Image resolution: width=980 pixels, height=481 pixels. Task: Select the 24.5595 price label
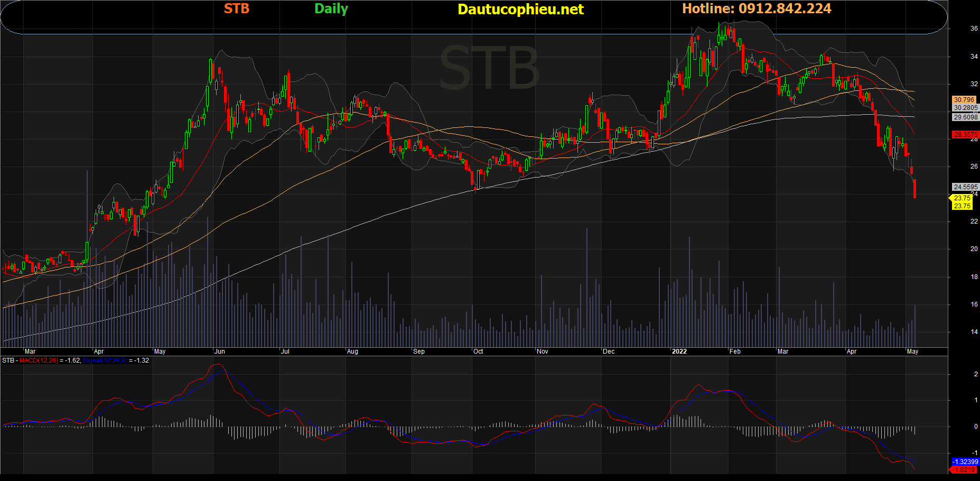[x=965, y=187]
